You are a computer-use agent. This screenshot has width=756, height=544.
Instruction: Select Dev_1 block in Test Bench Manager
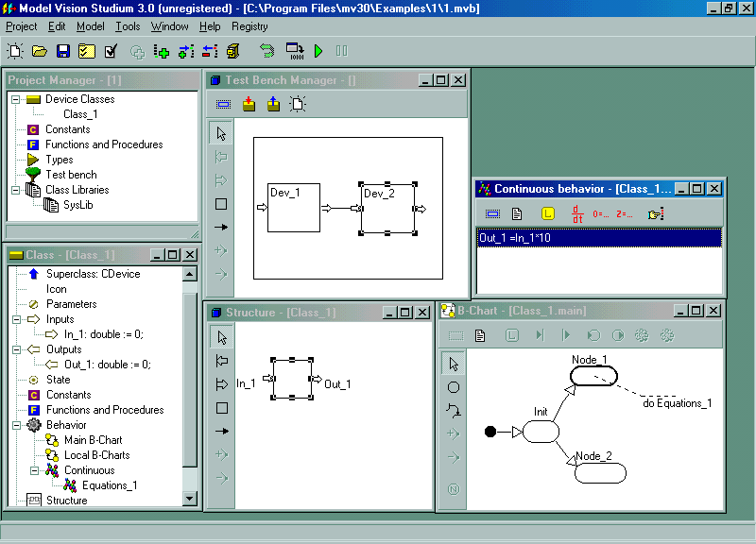294,208
